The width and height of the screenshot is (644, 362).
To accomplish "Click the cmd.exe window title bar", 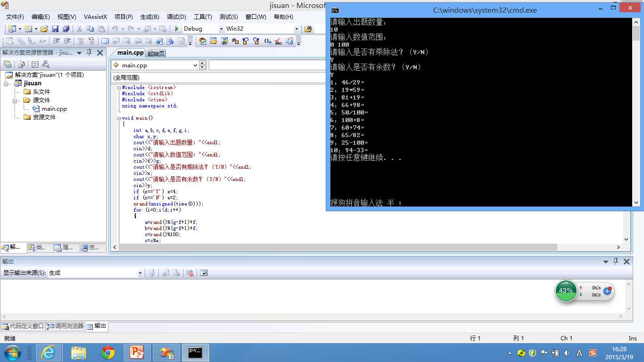I will (x=485, y=10).
